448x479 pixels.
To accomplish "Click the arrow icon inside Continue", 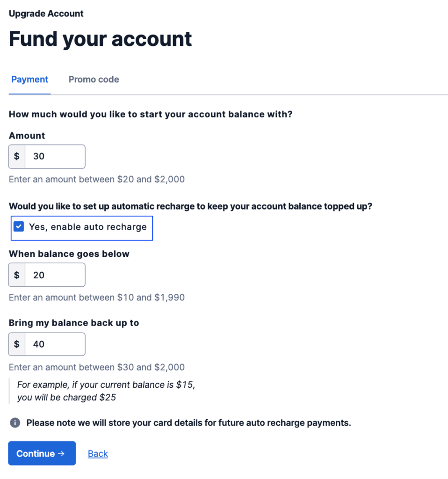I will (61, 454).
